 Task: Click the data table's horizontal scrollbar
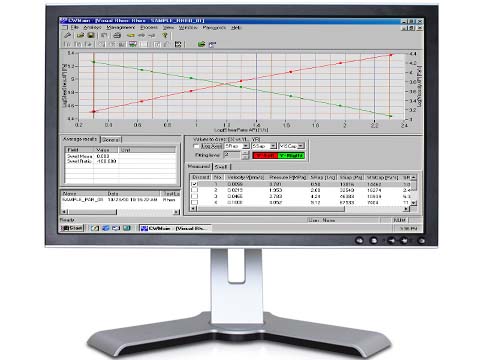click(301, 209)
